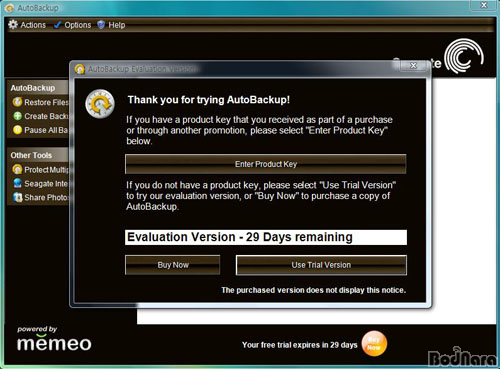Select Create Backup in the sidebar

pyautogui.click(x=46, y=116)
